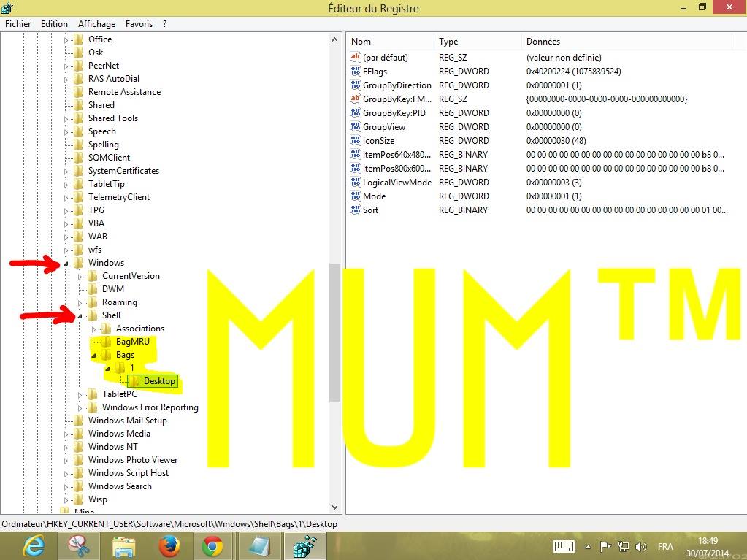The width and height of the screenshot is (747, 560).
Task: Click the Mode value icon
Action: click(356, 196)
